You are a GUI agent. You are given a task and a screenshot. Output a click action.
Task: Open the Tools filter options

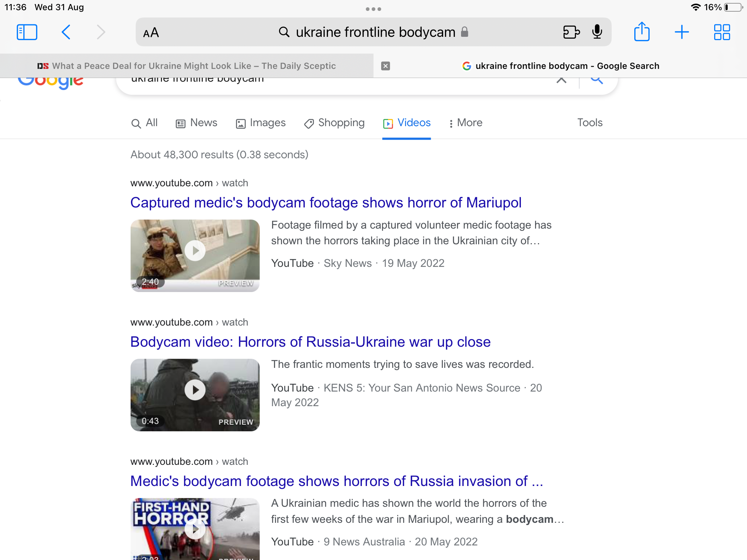[589, 123]
